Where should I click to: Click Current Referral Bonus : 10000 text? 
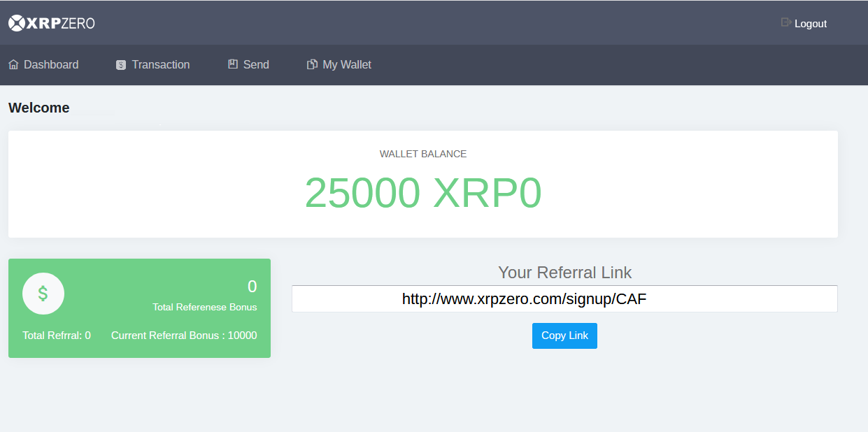point(184,336)
